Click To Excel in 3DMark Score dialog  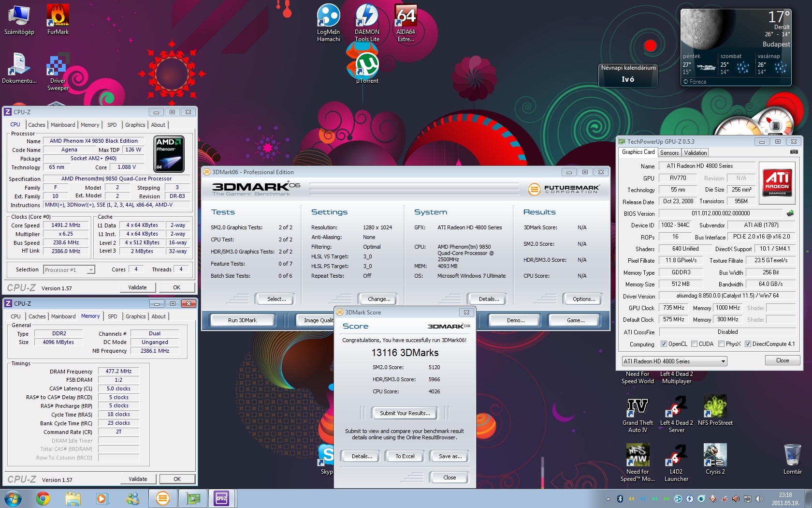(405, 456)
